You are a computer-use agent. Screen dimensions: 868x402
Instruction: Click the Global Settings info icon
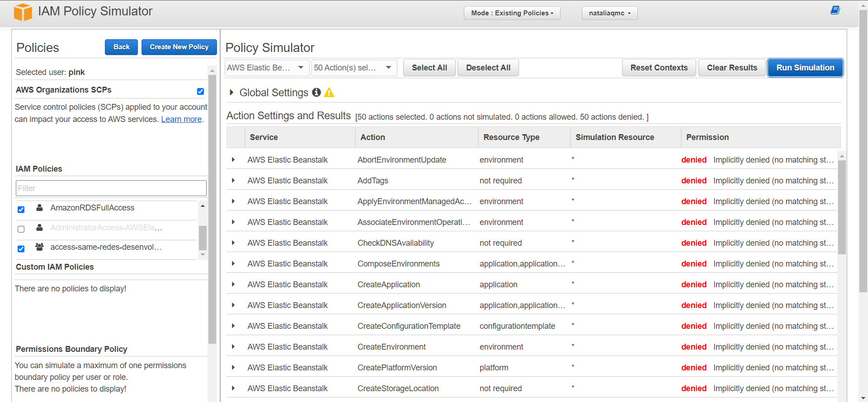coord(316,93)
